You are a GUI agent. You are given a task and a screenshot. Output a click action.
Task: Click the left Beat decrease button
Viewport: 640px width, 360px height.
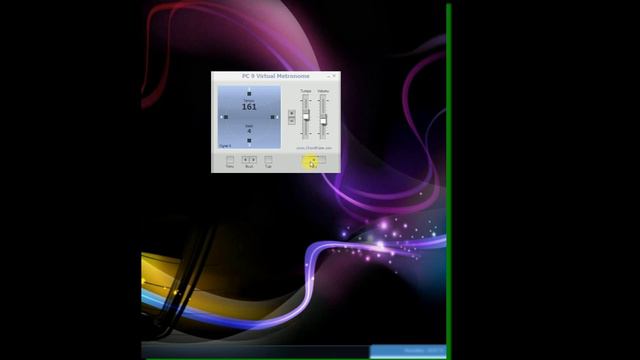tap(245, 160)
